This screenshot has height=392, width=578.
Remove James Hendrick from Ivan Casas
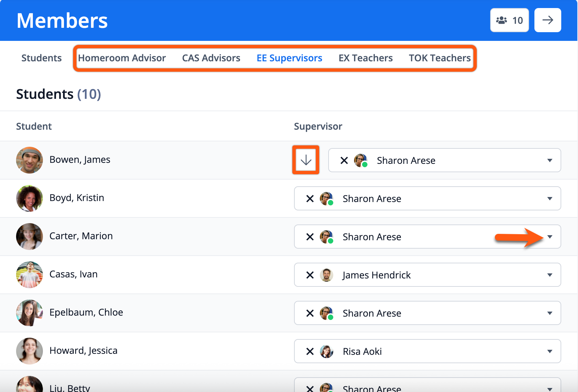(x=310, y=275)
